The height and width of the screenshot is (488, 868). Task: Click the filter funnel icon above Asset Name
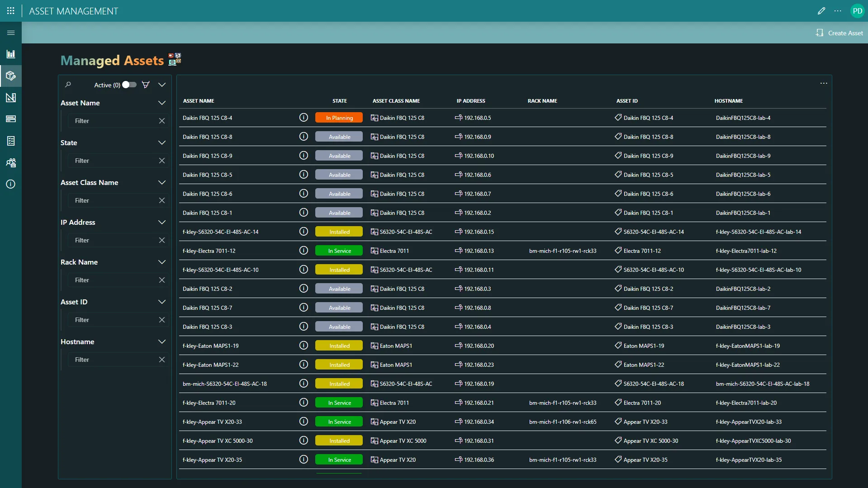tap(145, 85)
